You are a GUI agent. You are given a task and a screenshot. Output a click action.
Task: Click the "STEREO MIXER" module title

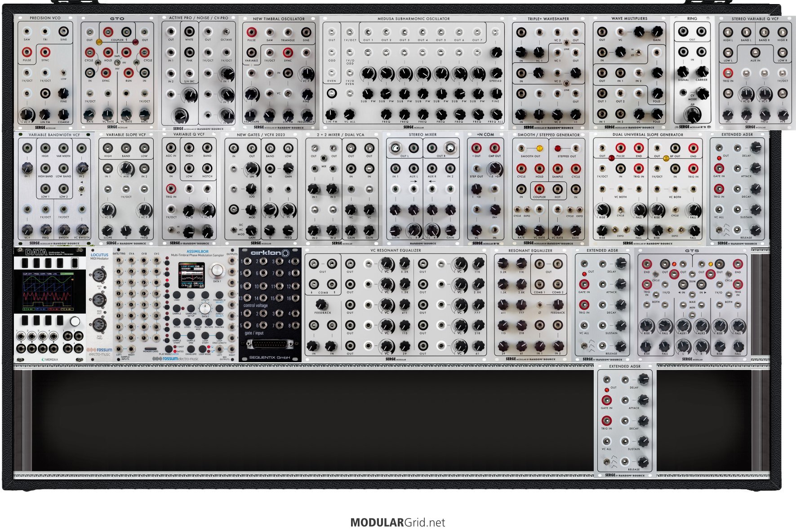point(422,134)
